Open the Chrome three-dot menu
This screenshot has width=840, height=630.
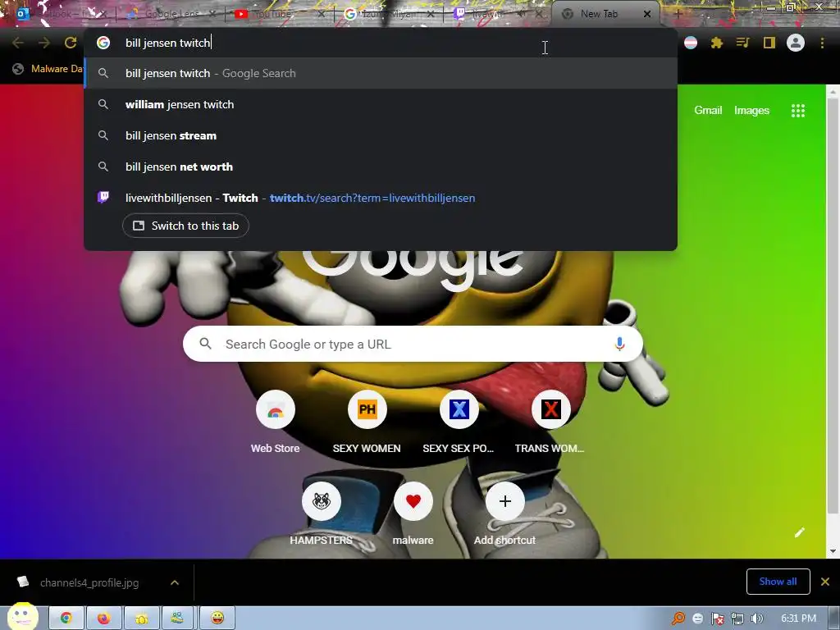point(822,43)
